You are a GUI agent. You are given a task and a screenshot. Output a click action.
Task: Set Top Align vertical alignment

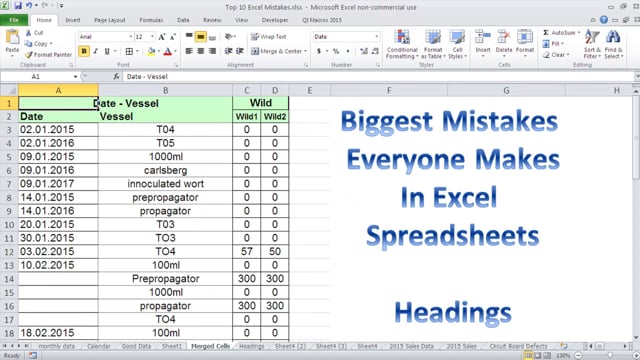189,37
